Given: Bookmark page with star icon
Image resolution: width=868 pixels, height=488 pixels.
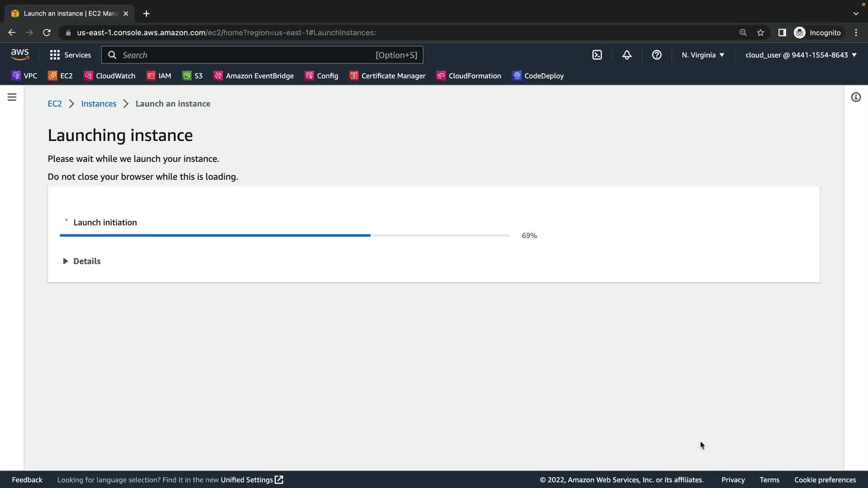Looking at the screenshot, I should 760,33.
